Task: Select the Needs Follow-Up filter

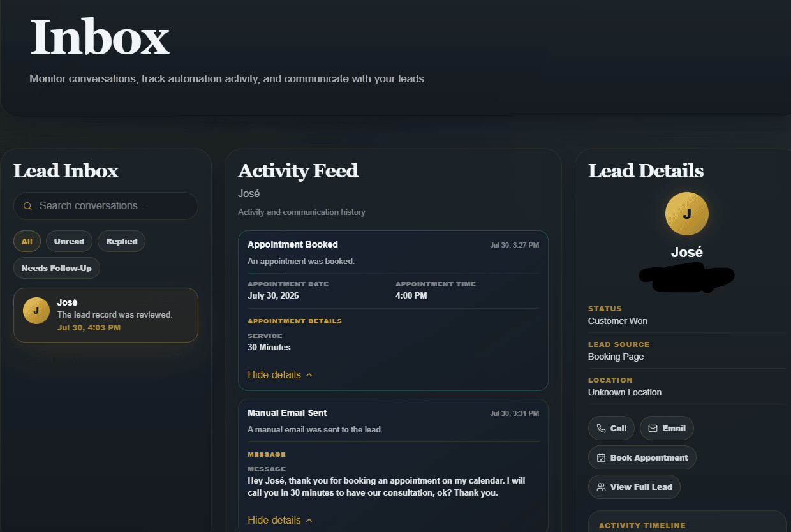Action: tap(57, 269)
